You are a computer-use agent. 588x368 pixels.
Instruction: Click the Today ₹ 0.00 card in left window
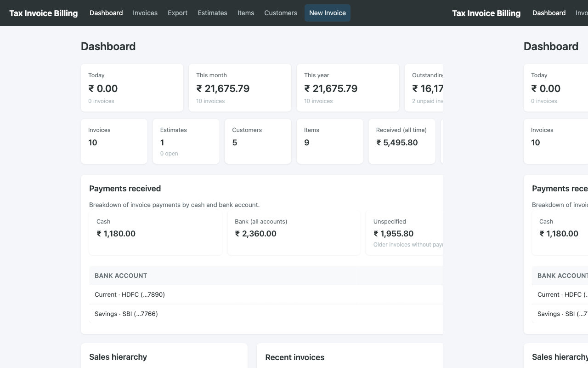[x=132, y=88]
